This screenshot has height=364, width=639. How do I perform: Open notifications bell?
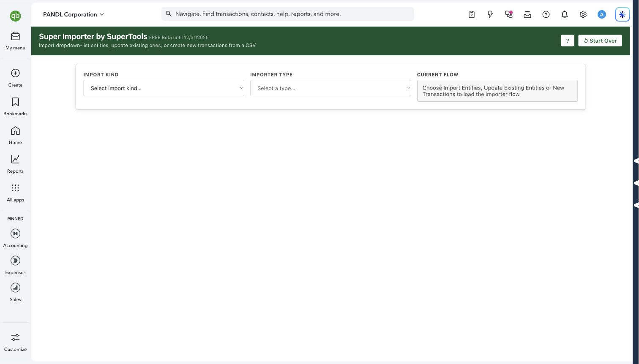point(565,14)
